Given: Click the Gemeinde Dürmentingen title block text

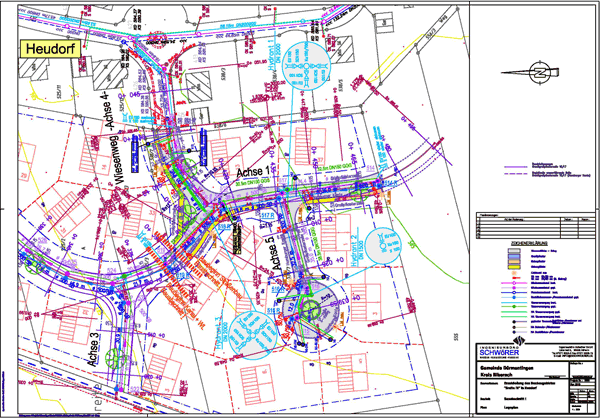Looking at the screenshot, I should click(497, 371).
